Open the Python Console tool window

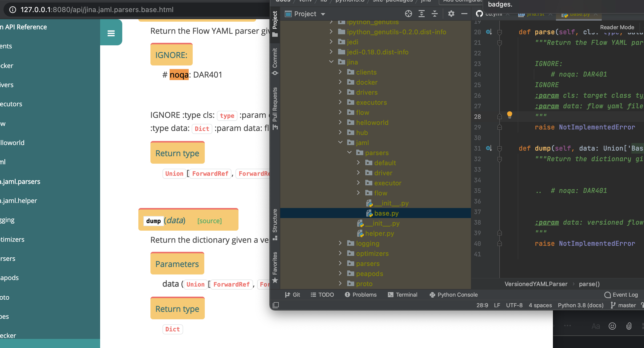[x=453, y=295]
